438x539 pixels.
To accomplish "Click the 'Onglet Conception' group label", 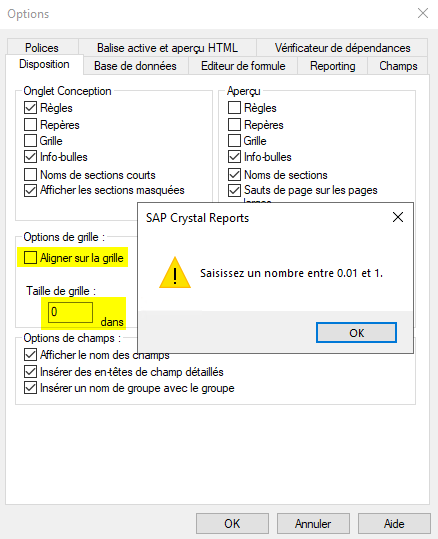I will (67, 91).
